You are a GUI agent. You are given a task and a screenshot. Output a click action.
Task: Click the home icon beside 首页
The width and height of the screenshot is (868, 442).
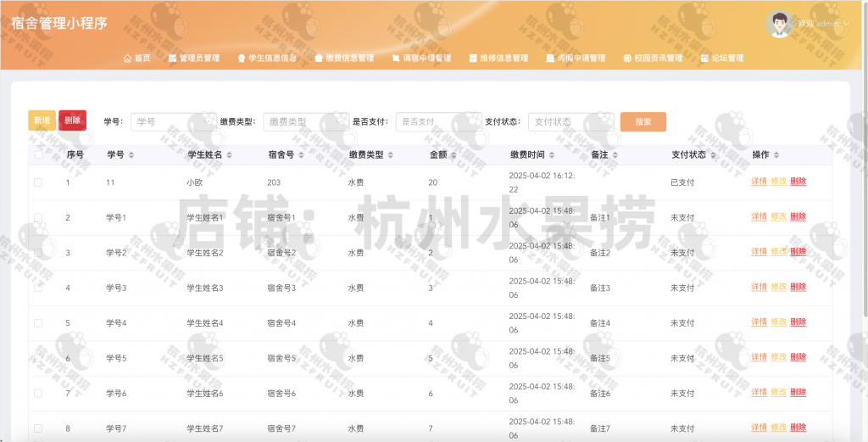point(127,59)
